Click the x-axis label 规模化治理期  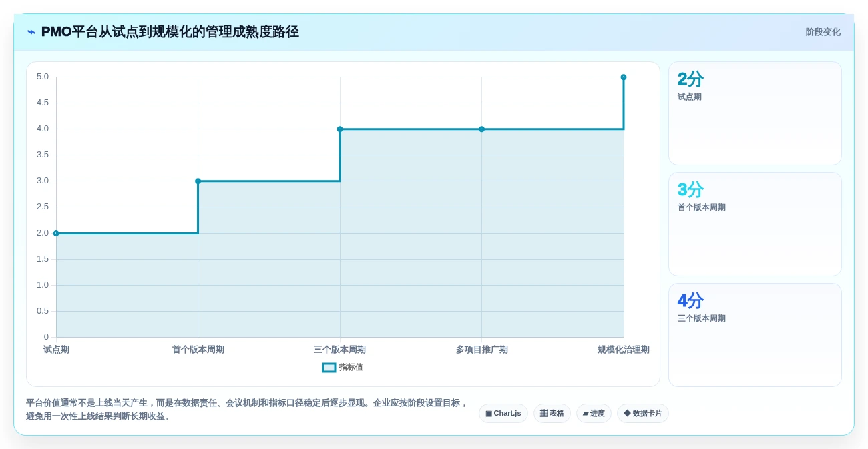(624, 350)
